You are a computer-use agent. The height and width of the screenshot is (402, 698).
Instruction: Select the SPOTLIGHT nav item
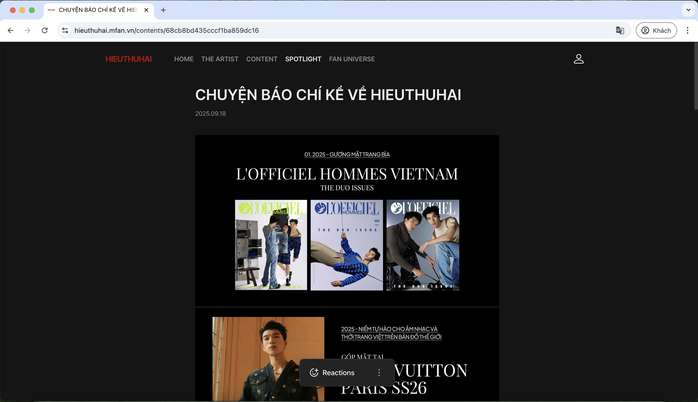(x=303, y=59)
